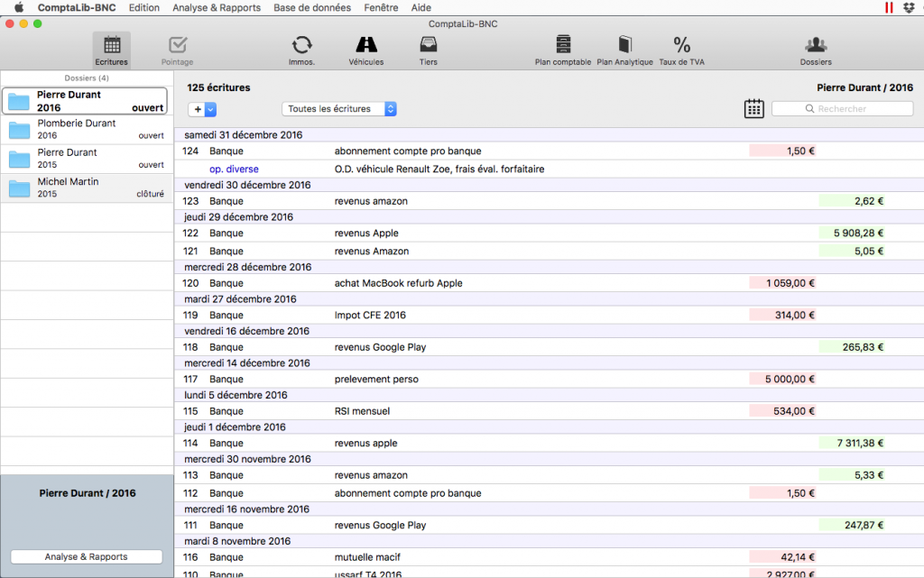Click the op. diverse link
Image resolution: width=924 pixels, height=578 pixels.
point(234,169)
